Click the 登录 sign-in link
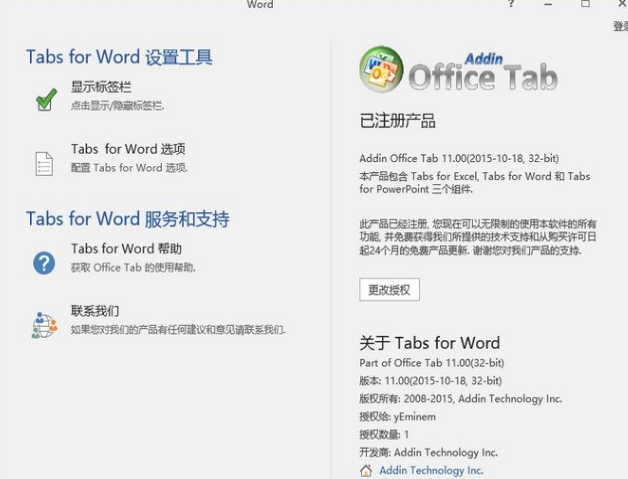 (x=620, y=26)
